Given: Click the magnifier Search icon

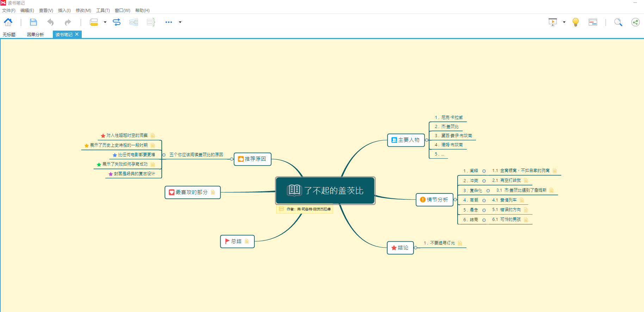Looking at the screenshot, I should point(618,22).
